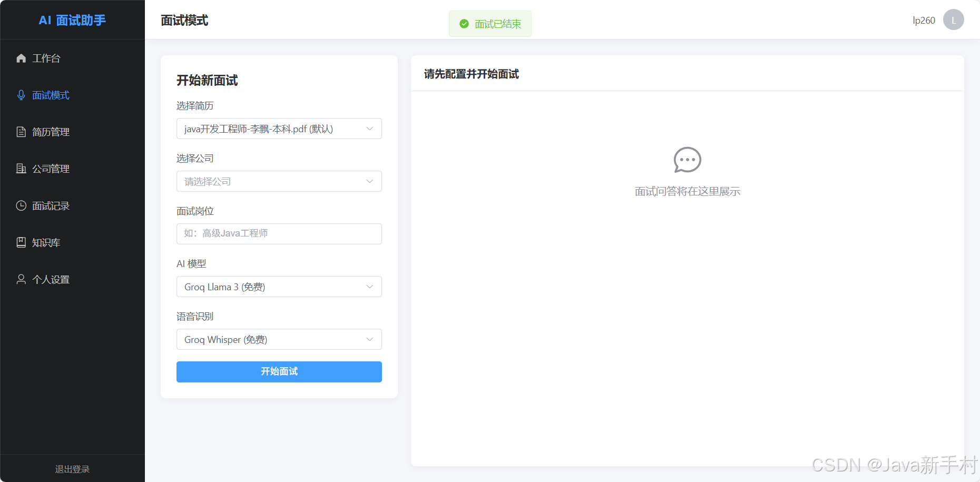
Task: Navigate to 知识库 in the sidebar
Action: (45, 242)
